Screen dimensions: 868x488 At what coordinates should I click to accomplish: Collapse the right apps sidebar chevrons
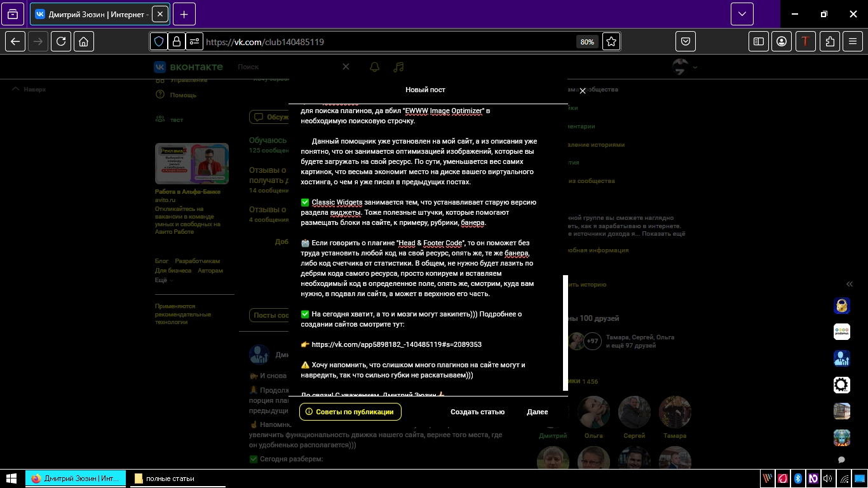pos(850,284)
